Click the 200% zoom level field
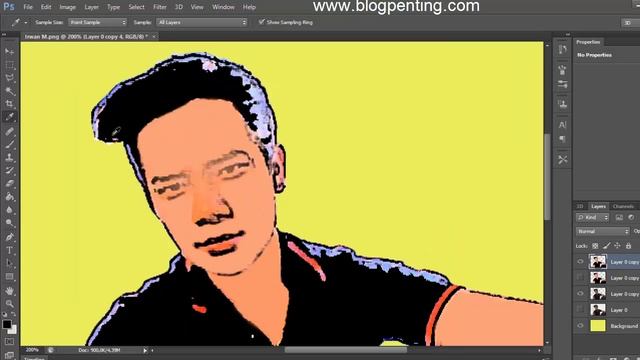This screenshot has height=360, width=640. tap(32, 350)
